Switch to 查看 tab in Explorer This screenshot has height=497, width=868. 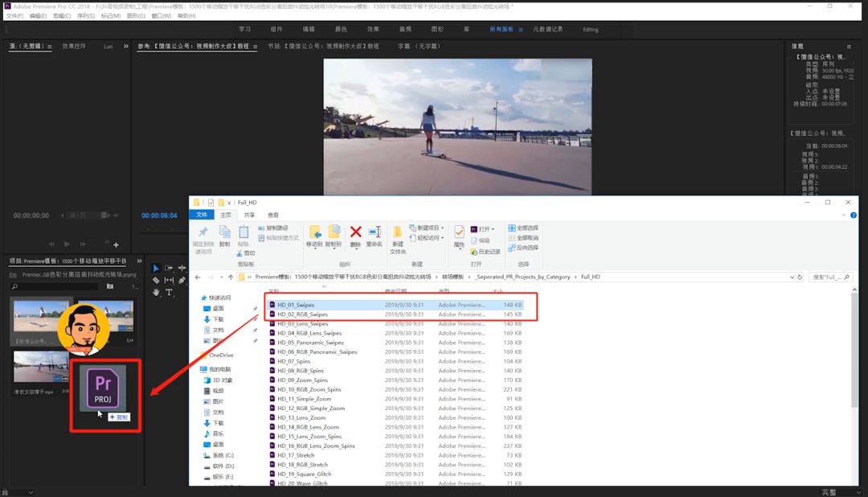[x=273, y=215]
